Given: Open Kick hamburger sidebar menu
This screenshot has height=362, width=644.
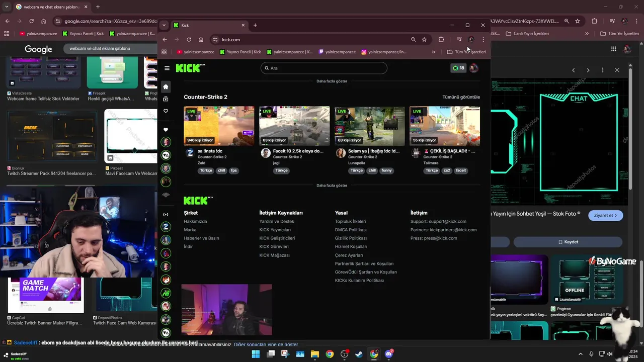Looking at the screenshot, I should 167,68.
